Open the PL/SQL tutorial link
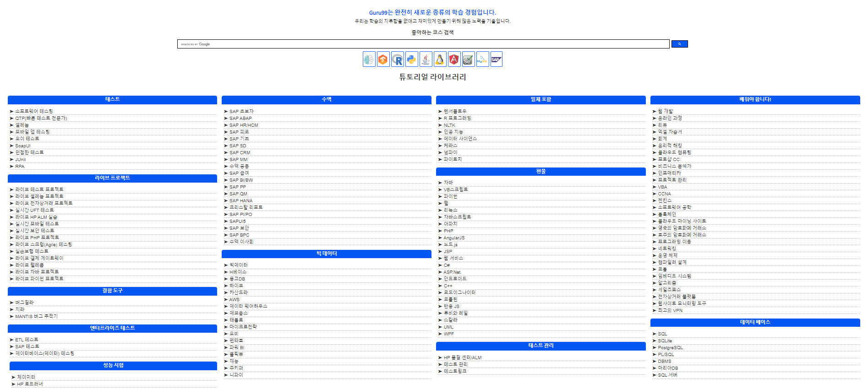Viewport: 868px width, 389px height. tap(666, 354)
